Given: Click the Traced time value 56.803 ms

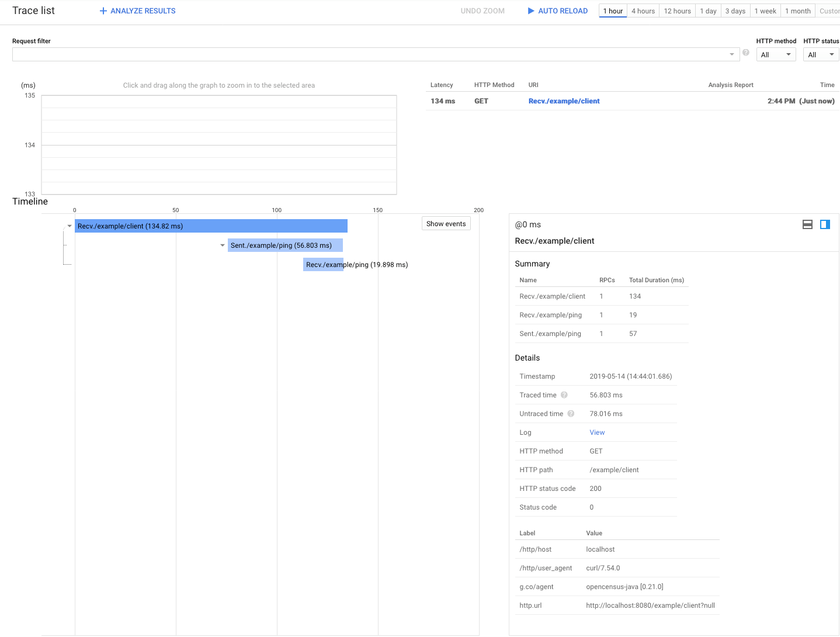Looking at the screenshot, I should [x=606, y=395].
